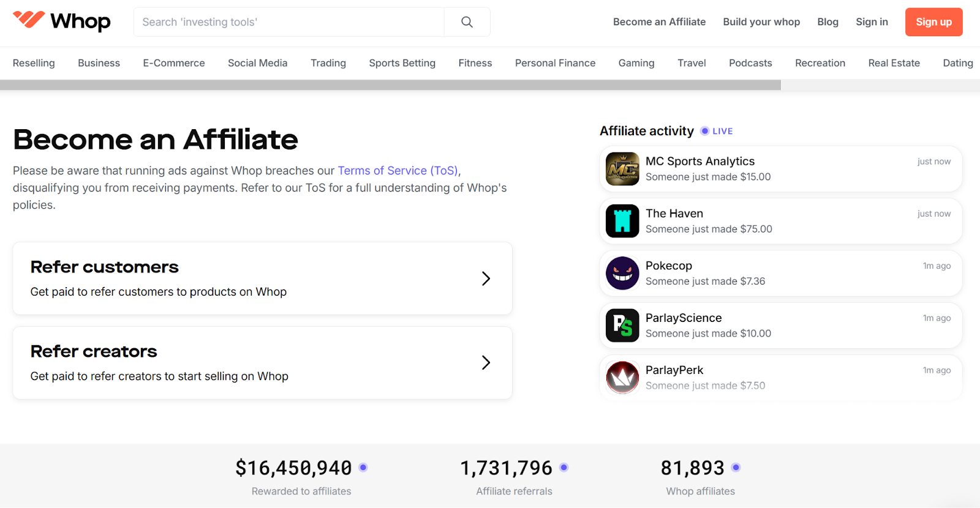
Task: Click 'Someone just made $7.50' text
Action: coord(706,386)
